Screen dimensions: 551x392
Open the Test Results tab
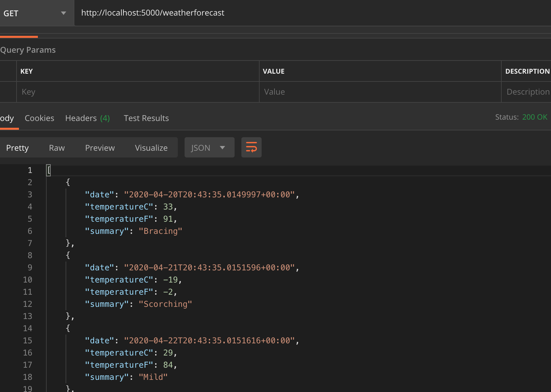coord(146,118)
